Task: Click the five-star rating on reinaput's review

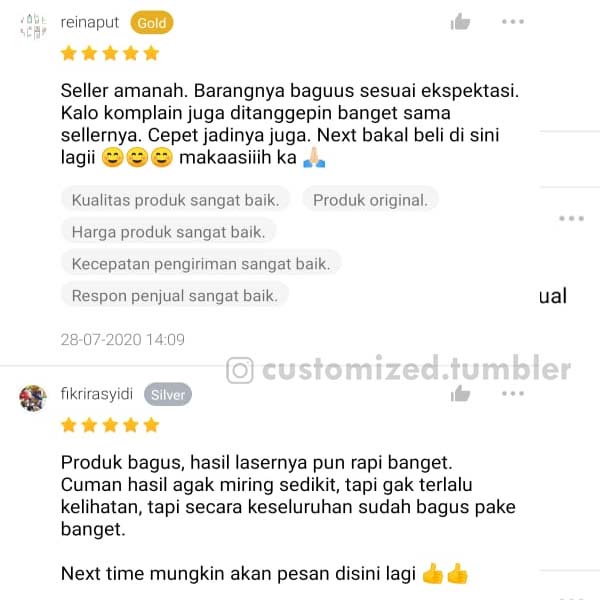Action: pos(110,53)
